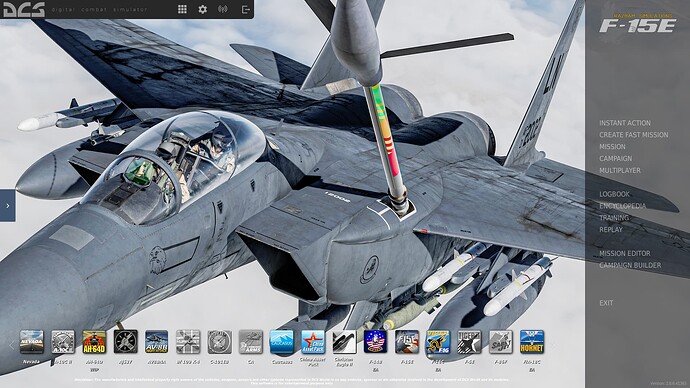690x388 pixels.
Task: Select the C-101 module icon
Action: coord(220,342)
